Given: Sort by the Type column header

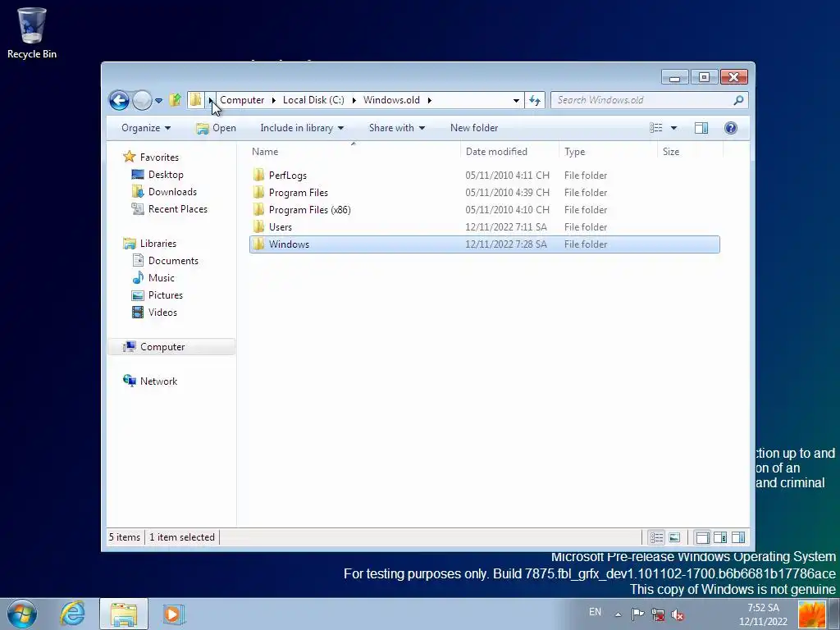Looking at the screenshot, I should pos(608,152).
